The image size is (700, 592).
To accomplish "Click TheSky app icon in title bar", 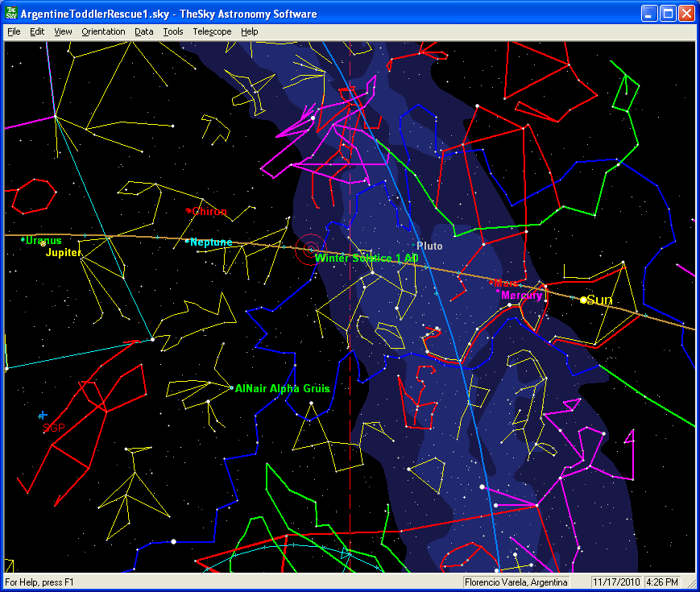I will coord(11,14).
